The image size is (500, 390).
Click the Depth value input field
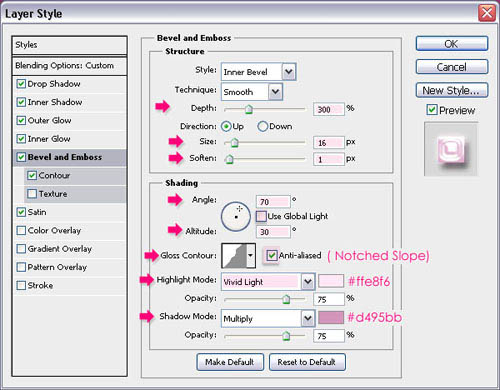pyautogui.click(x=328, y=109)
